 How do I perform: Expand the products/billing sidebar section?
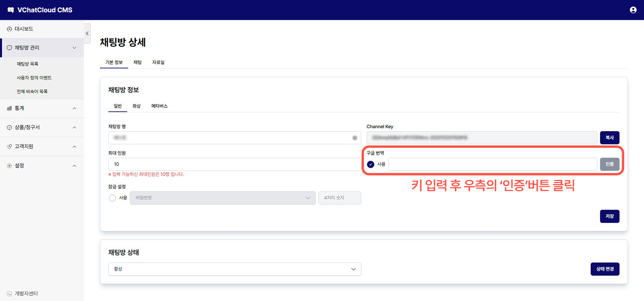coord(74,128)
